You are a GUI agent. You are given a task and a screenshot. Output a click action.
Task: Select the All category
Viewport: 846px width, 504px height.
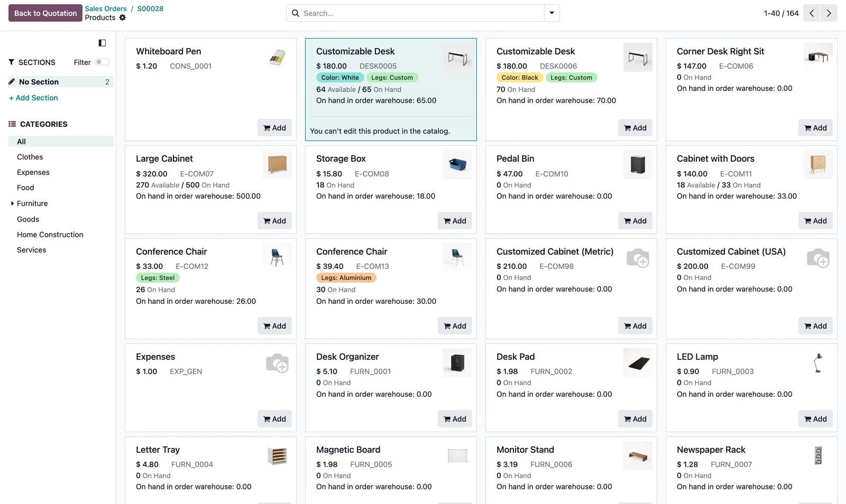(61, 142)
